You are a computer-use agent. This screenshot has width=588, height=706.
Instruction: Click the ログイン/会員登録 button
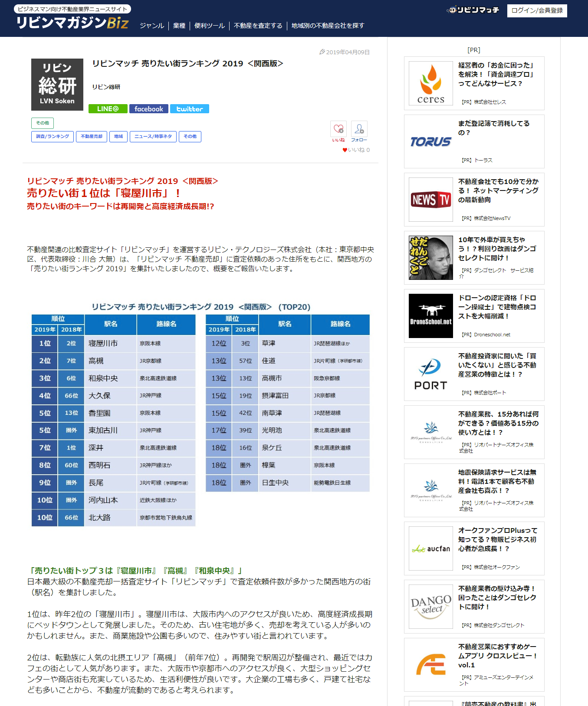(537, 10)
